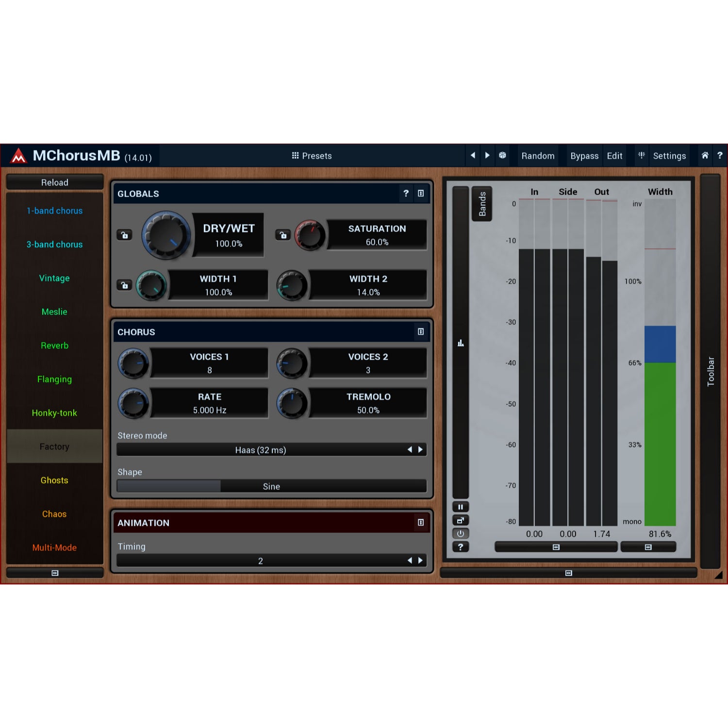Open the Animation panel menu icon

click(x=421, y=522)
